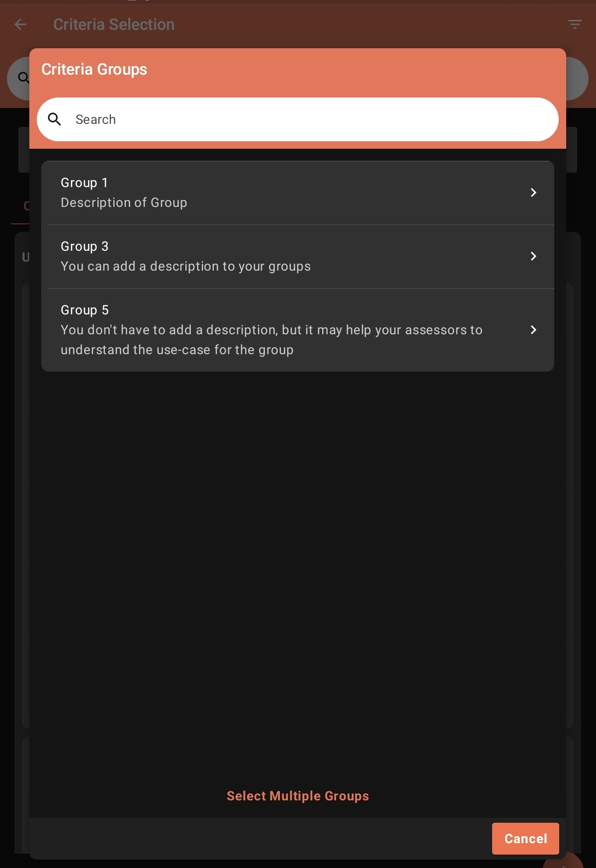Open the filter icon in Criteria Selection header
Screen dimensions: 596x868
575,24
